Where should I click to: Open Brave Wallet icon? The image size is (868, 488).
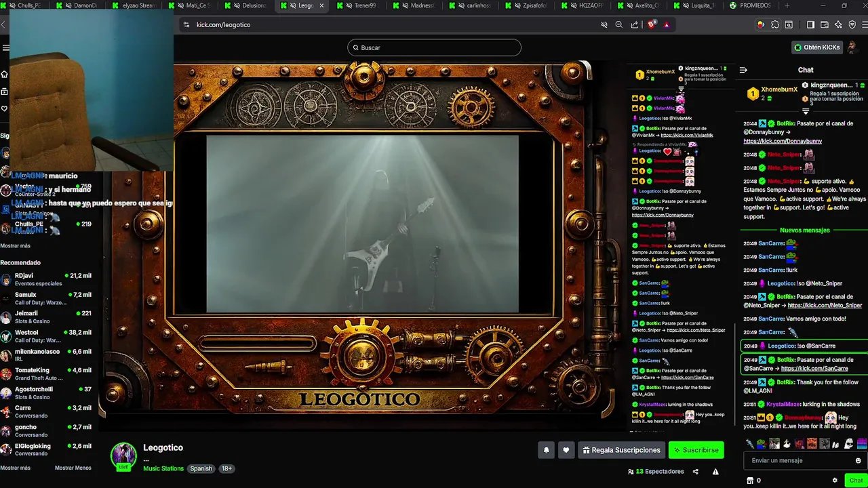(825, 24)
